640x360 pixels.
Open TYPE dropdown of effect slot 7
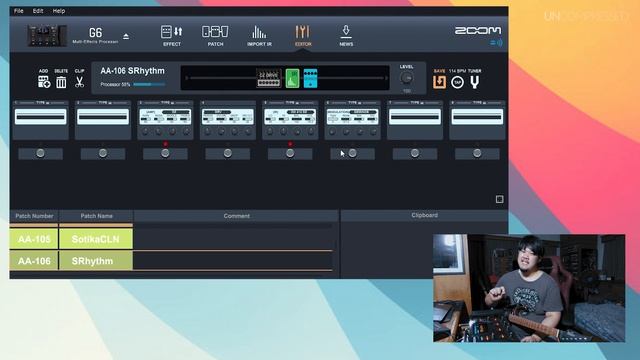[x=416, y=102]
